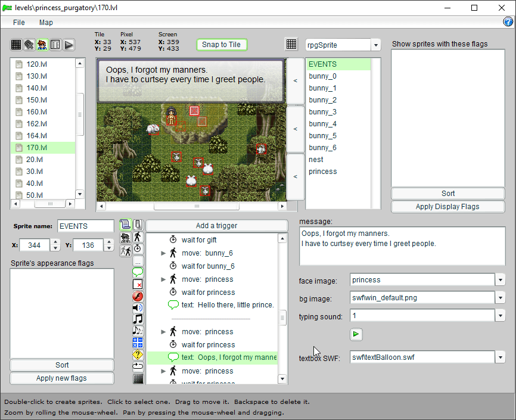
Task: Select the Flash SWF trigger icon
Action: click(x=138, y=296)
